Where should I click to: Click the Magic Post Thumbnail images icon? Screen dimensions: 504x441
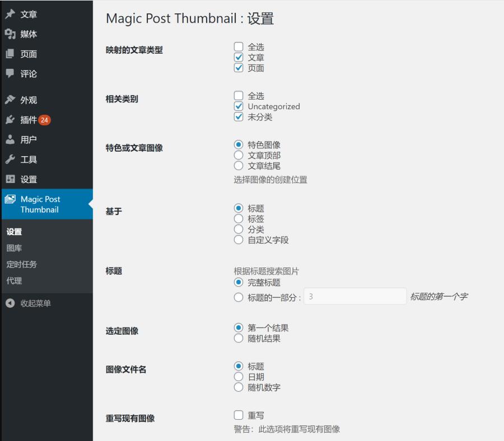tap(10, 199)
